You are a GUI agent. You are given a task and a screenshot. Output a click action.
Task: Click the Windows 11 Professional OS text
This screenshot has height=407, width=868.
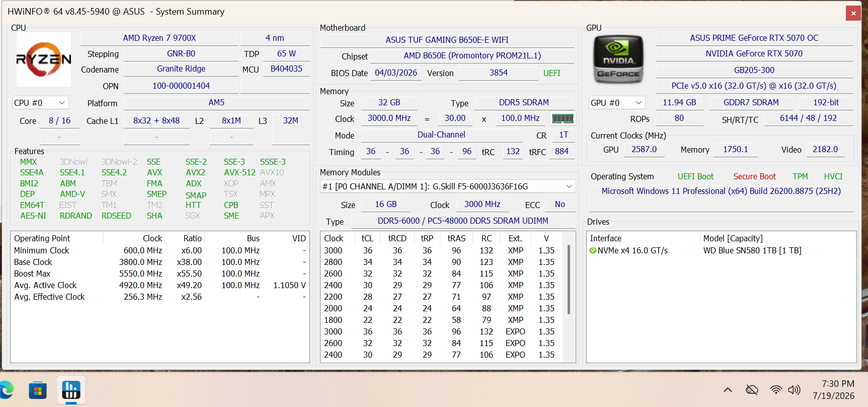point(721,191)
